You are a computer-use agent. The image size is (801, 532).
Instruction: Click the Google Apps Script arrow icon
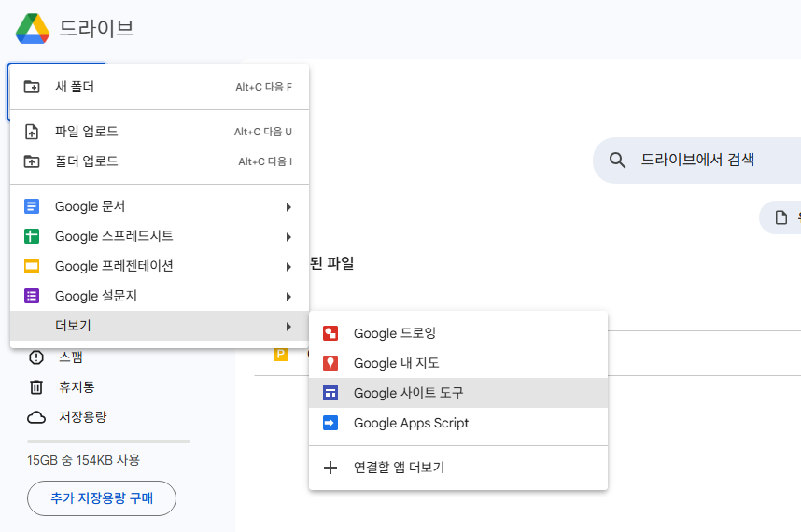(330, 423)
